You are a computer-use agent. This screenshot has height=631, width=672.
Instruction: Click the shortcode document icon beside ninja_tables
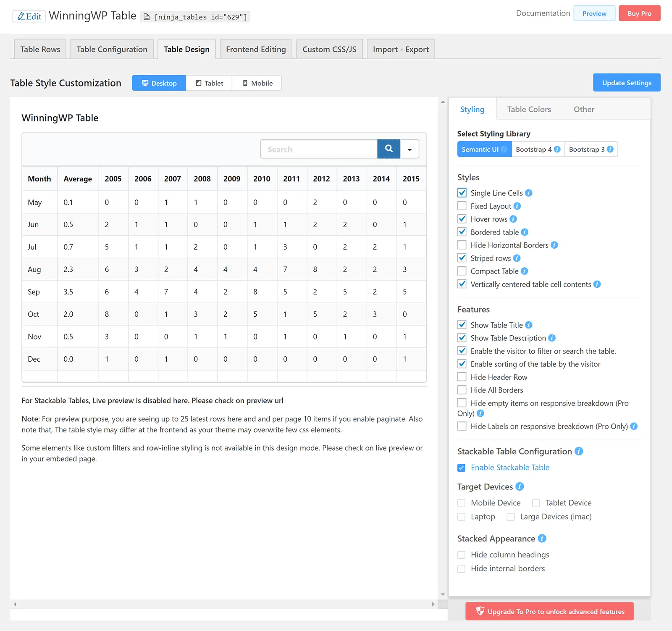(x=147, y=17)
